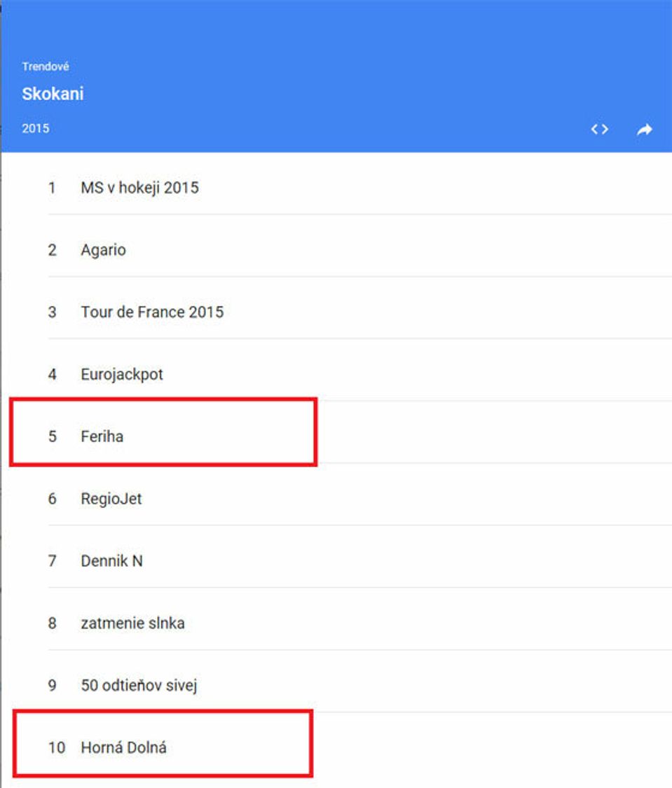
Task: Click rank number 8 beside zatmenie slnka
Action: pyautogui.click(x=52, y=623)
